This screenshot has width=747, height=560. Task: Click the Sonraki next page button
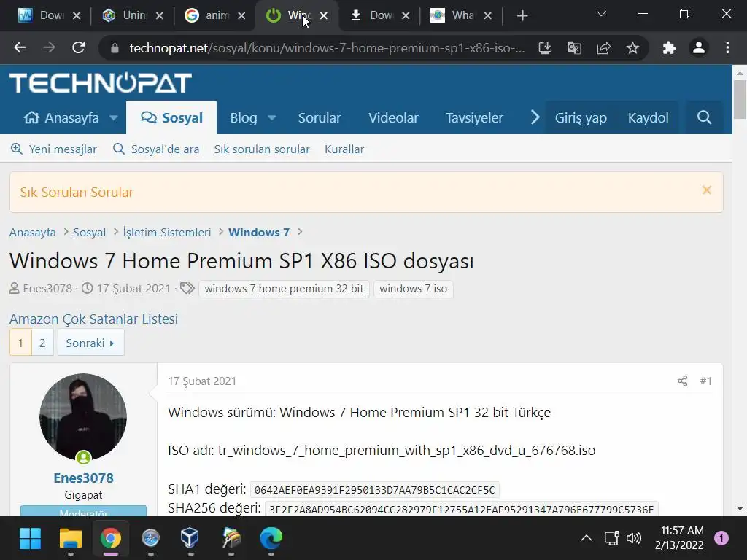[90, 343]
